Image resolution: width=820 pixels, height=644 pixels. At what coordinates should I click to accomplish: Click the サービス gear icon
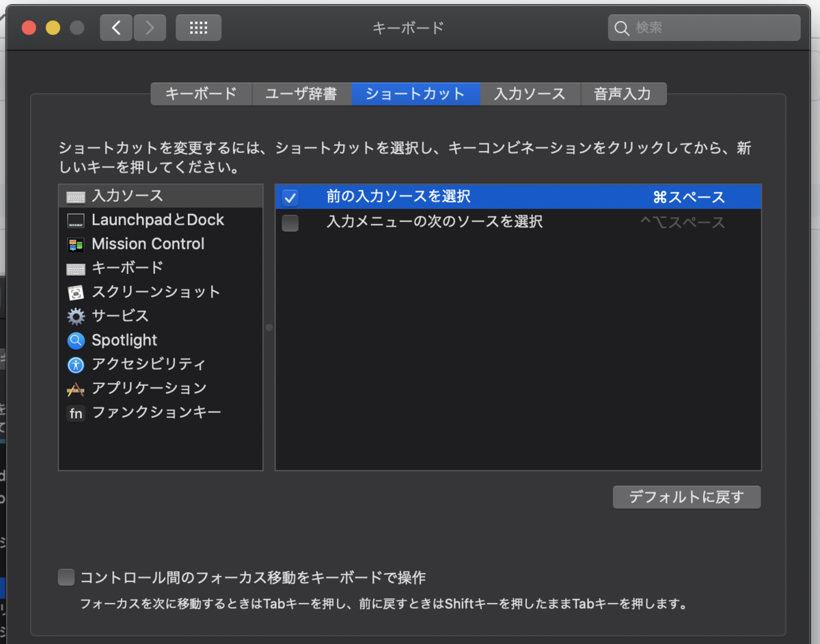coord(76,316)
